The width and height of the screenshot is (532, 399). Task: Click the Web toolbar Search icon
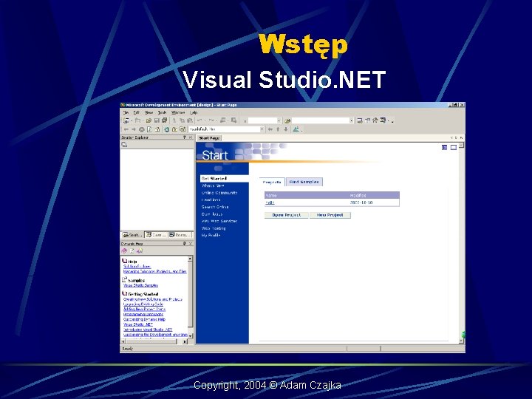[166, 129]
